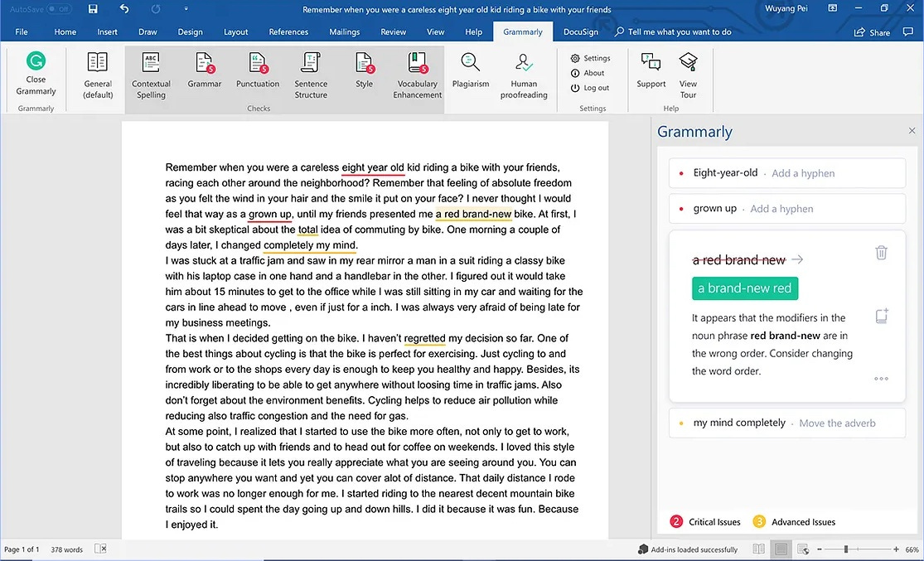Click the underlined word 'regretted'
Screen dimensions: 924x561
424,338
